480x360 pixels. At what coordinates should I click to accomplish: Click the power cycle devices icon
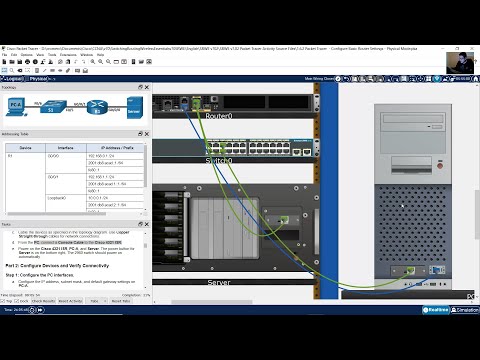coord(32,310)
